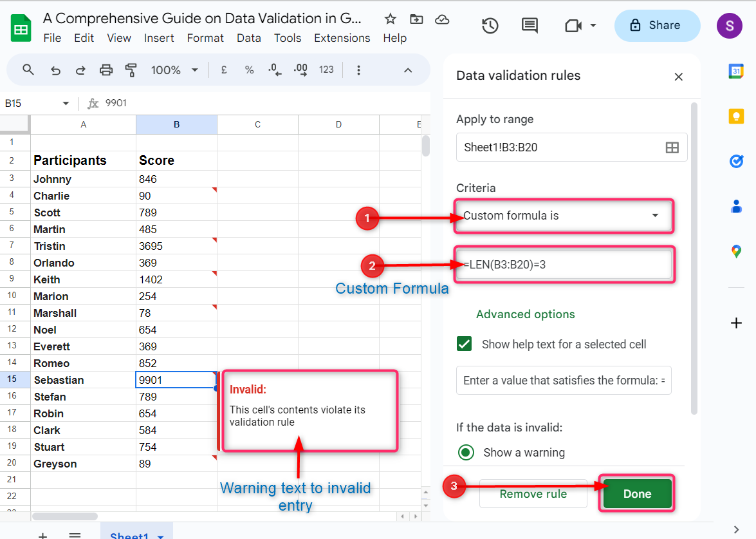Click the undo arrow icon

pyautogui.click(x=56, y=70)
